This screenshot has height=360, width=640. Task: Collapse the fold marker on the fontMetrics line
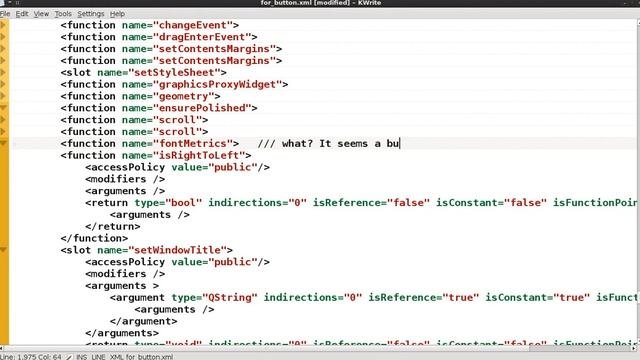tap(3, 144)
